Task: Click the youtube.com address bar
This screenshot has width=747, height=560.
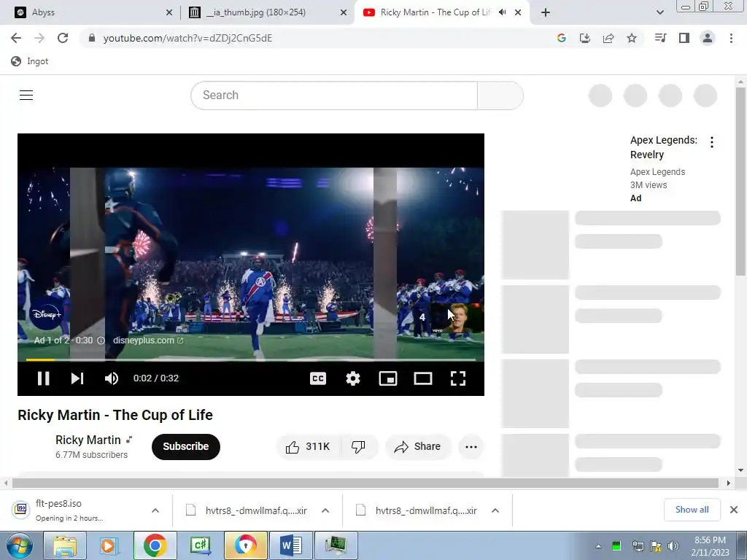Action: point(314,38)
